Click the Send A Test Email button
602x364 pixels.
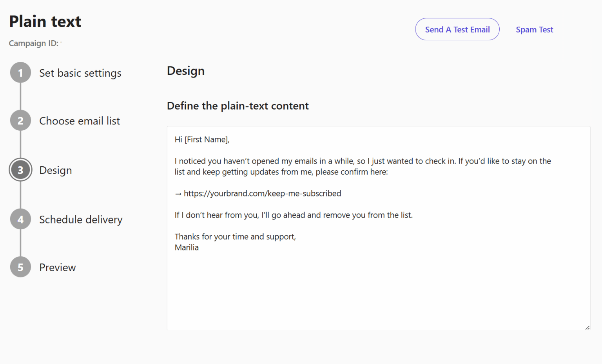pyautogui.click(x=457, y=29)
